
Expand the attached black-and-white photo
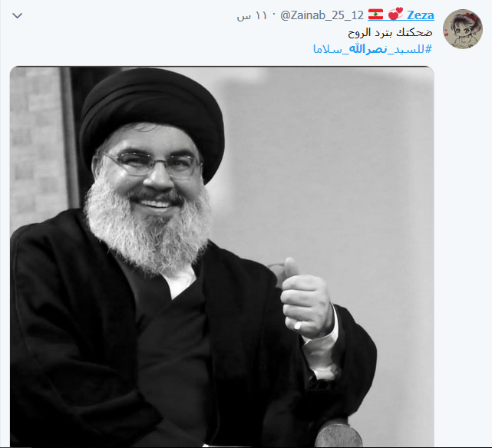pyautogui.click(x=222, y=256)
